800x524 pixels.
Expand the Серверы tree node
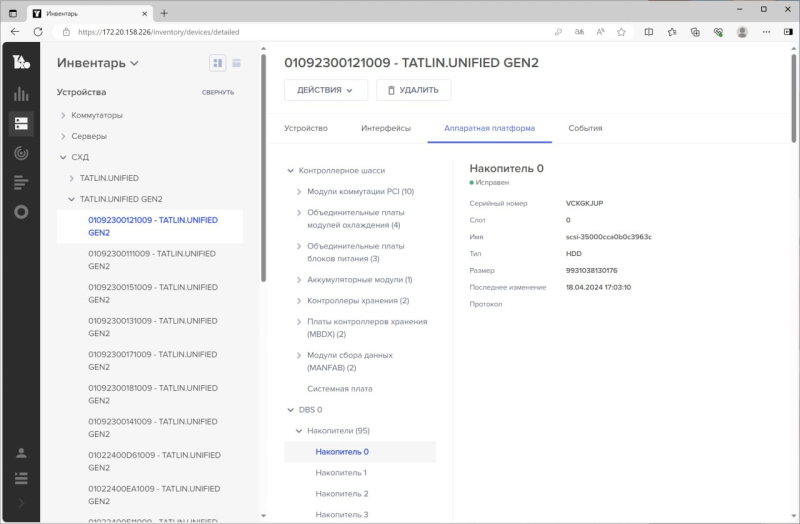tap(63, 136)
